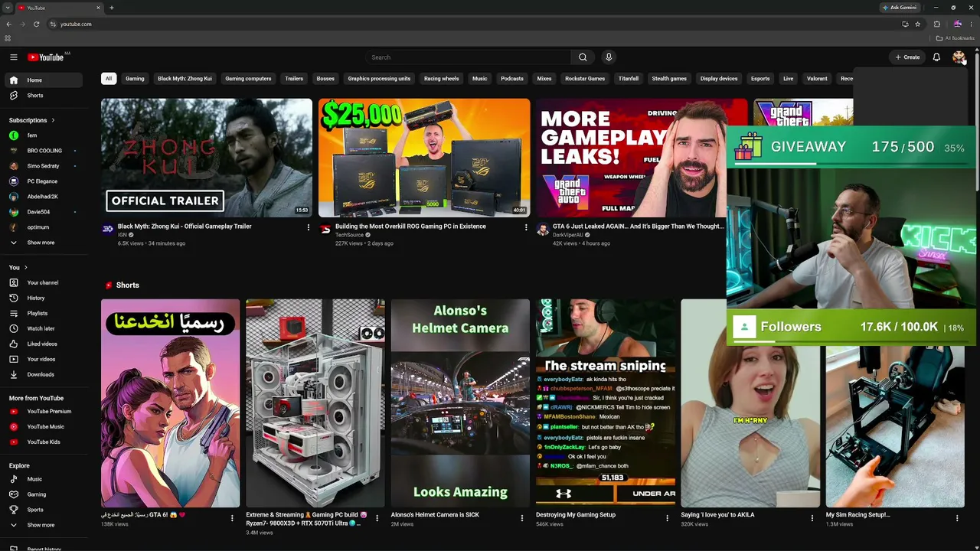
Task: Open YouTube Kids in the sidebar
Action: point(43,442)
